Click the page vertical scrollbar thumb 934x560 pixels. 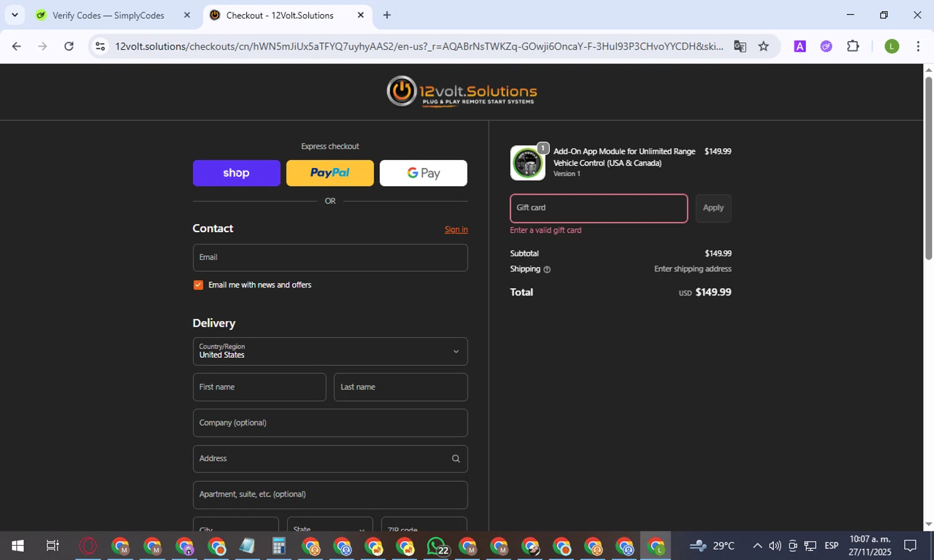(x=928, y=167)
